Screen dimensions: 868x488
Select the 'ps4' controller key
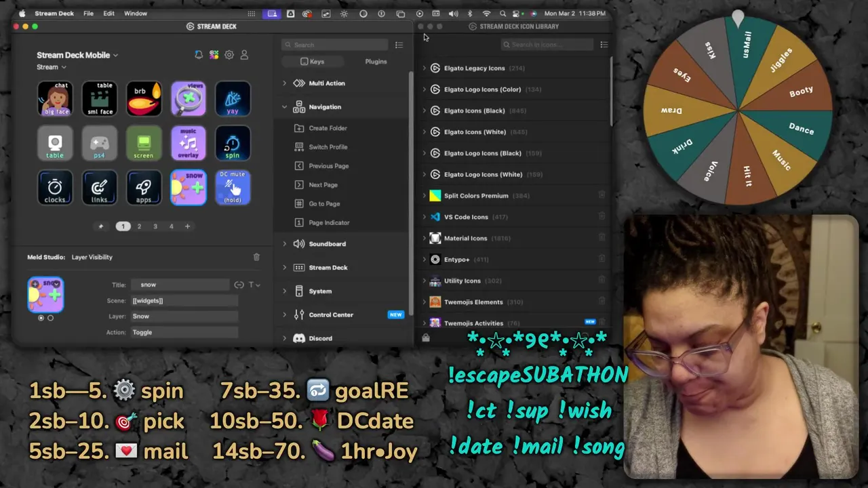100,144
